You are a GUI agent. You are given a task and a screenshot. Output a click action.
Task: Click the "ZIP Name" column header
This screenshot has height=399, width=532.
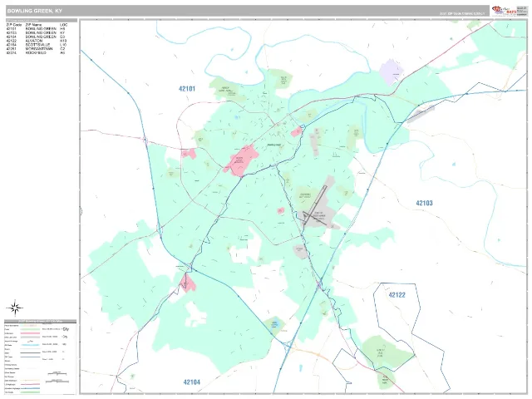coord(33,25)
